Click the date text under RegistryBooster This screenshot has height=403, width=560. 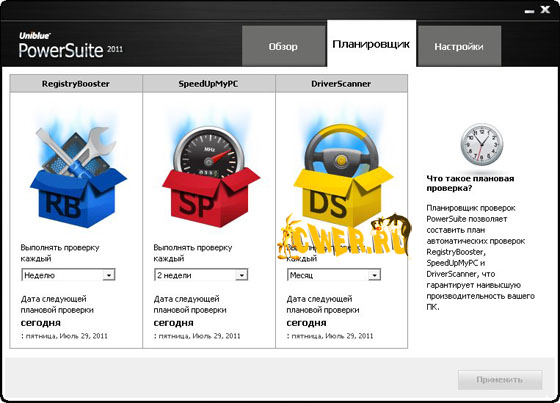point(64,336)
